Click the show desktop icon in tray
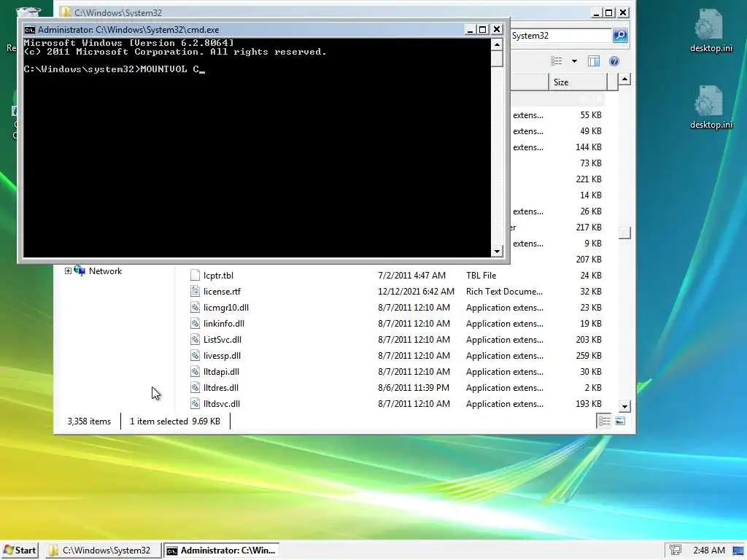Image resolution: width=747 pixels, height=560 pixels. click(738, 551)
